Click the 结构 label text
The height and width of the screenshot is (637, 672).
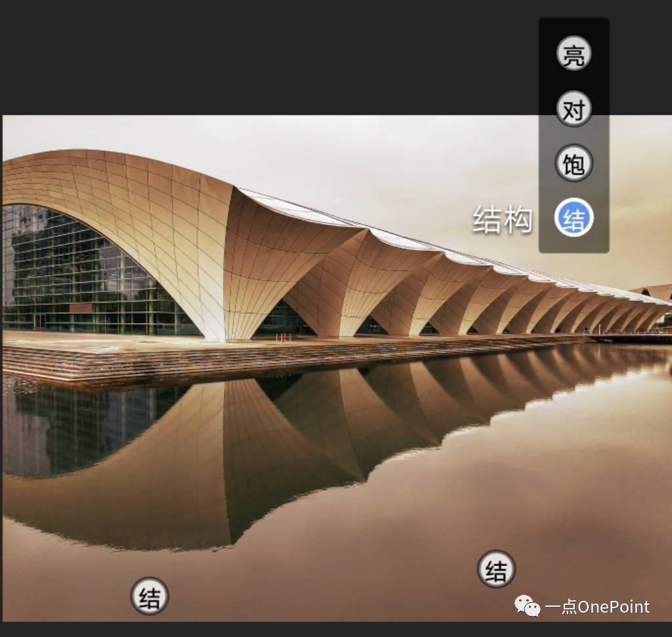(503, 219)
